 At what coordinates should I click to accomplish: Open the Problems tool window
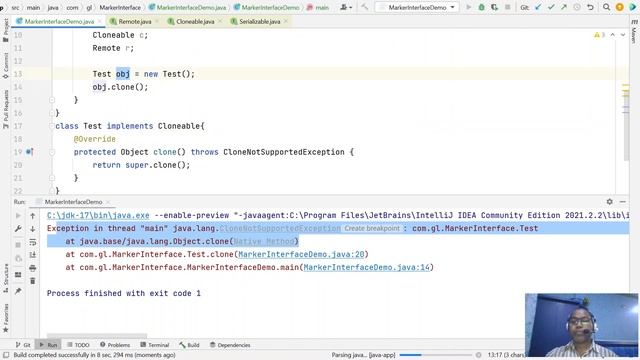tap(115, 345)
